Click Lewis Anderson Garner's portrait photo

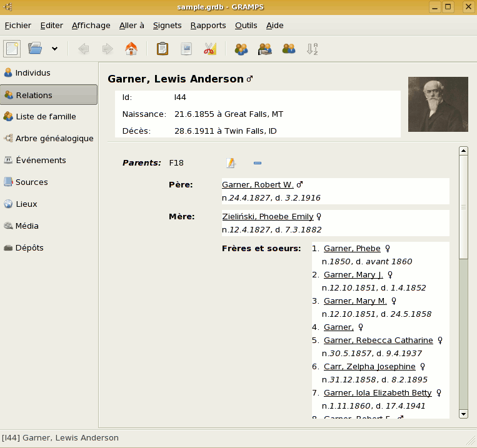coord(438,104)
